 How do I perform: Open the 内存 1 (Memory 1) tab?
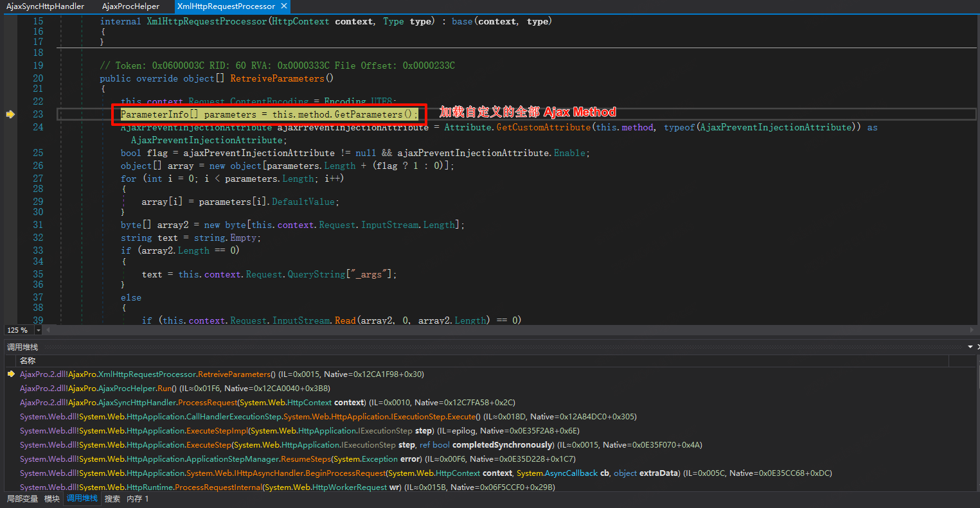[138, 499]
